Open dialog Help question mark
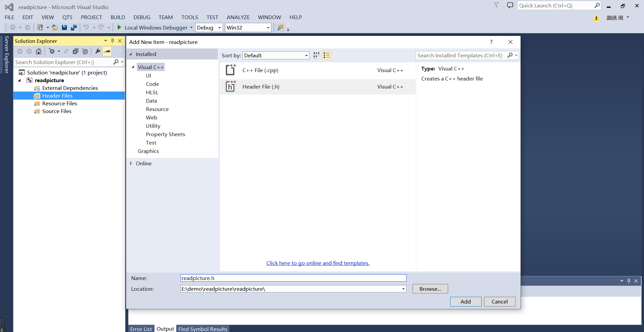Image resolution: width=644 pixels, height=332 pixels. pyautogui.click(x=491, y=42)
